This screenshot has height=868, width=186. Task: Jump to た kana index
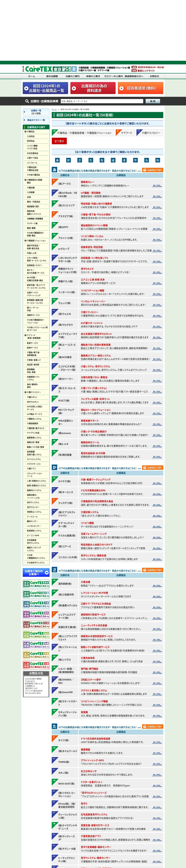91,160
